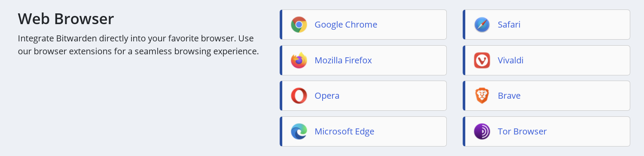Click the Brave lion logo icon
This screenshot has height=156, width=644.
482,96
